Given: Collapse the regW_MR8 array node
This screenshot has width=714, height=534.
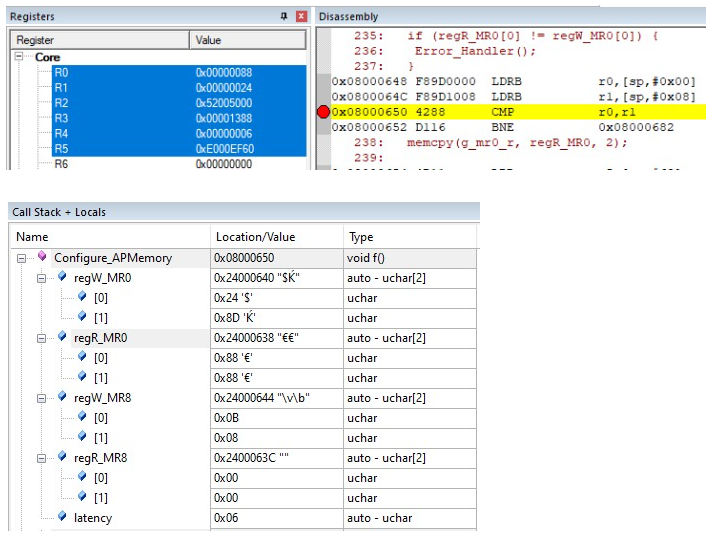Looking at the screenshot, I should pos(42,398).
